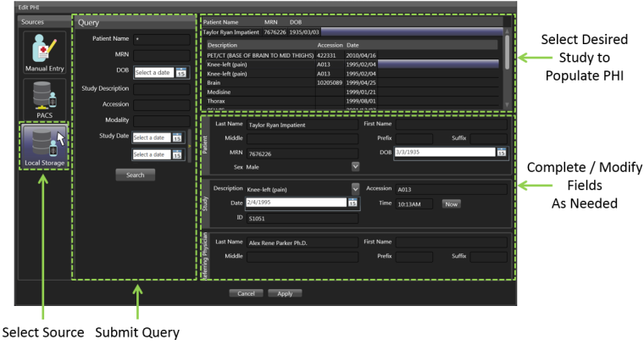Select the Manual Entry source
This screenshot has width=644, height=345.
point(44,50)
